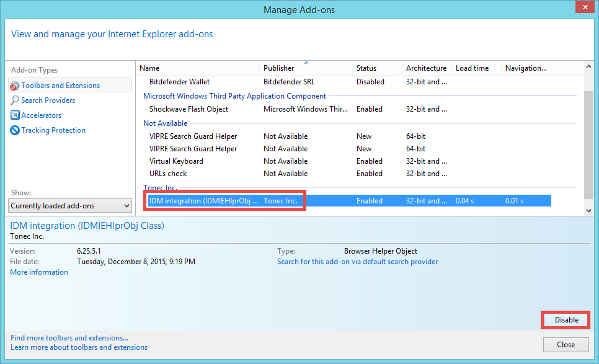The image size is (599, 364).
Task: Sort list by Navigation column header
Action: pos(526,68)
